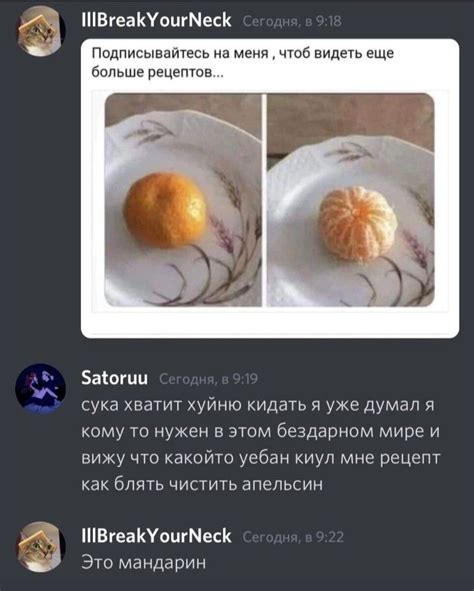Select the reply "Это мандарин"
This screenshot has height=591, width=474.
tap(144, 563)
